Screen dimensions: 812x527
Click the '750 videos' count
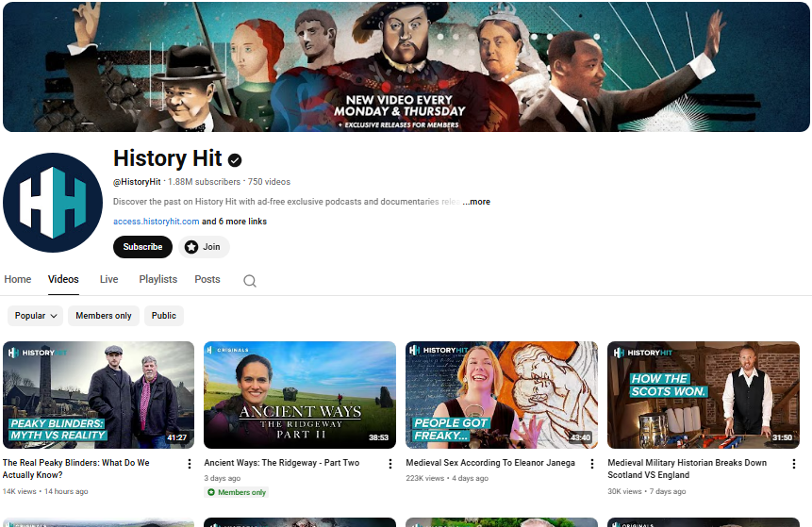[269, 182]
